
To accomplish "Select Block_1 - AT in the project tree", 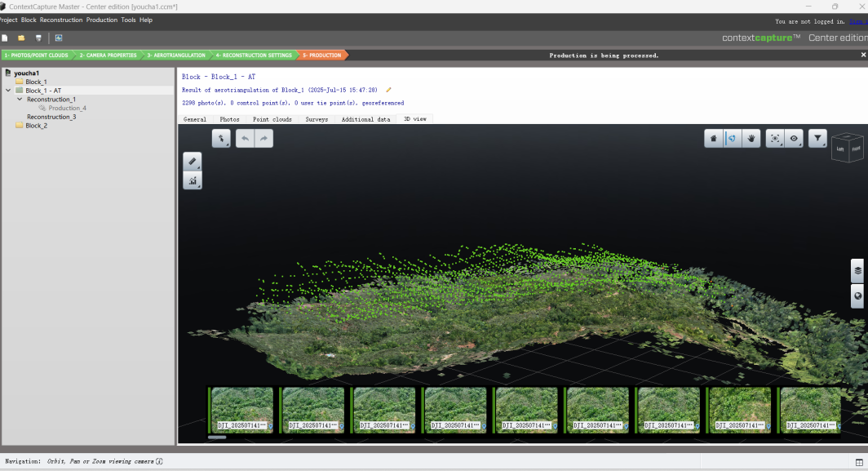I will pos(43,91).
